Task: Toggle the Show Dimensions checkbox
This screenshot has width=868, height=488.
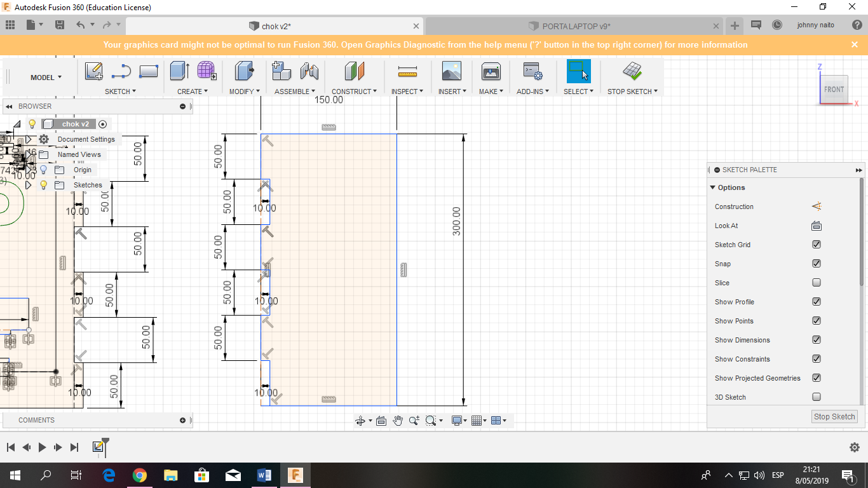Action: [x=817, y=340]
